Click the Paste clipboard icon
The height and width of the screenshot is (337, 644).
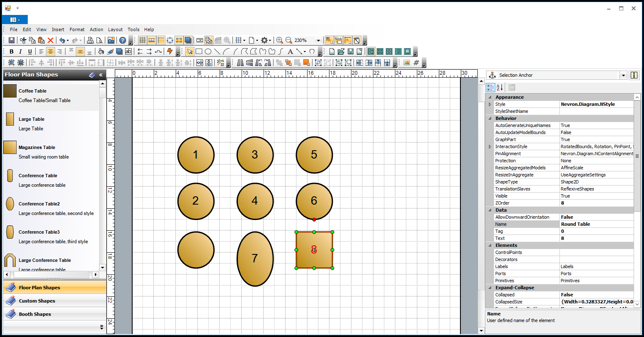(41, 40)
